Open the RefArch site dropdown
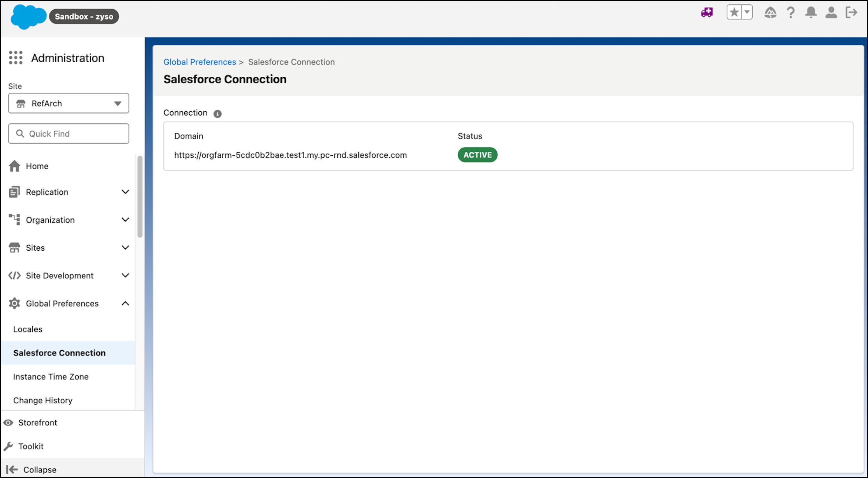This screenshot has width=868, height=478. tap(69, 103)
